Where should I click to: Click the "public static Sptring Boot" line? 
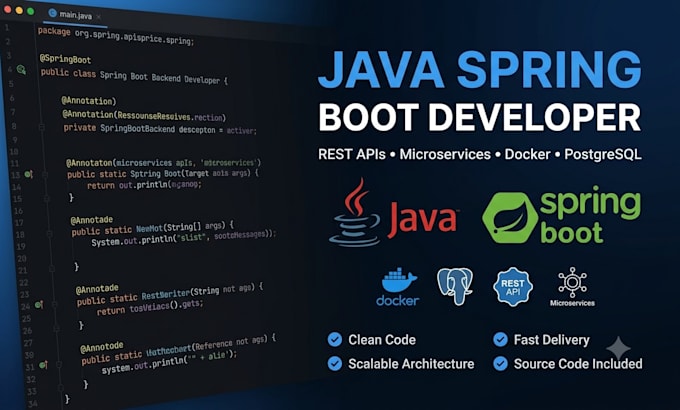(x=163, y=174)
